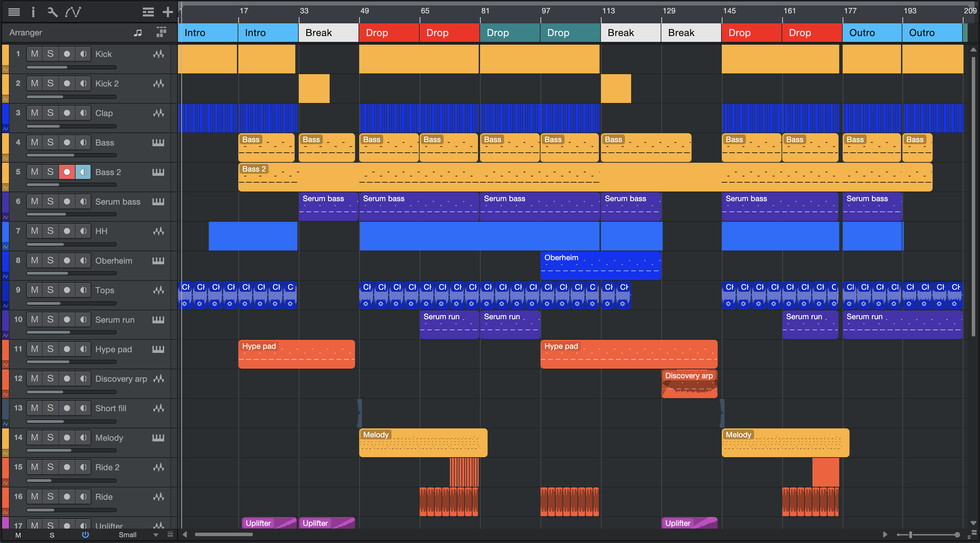The height and width of the screenshot is (543, 980).
Task: Expand Tops track automation toggle
Action: pyautogui.click(x=5, y=306)
